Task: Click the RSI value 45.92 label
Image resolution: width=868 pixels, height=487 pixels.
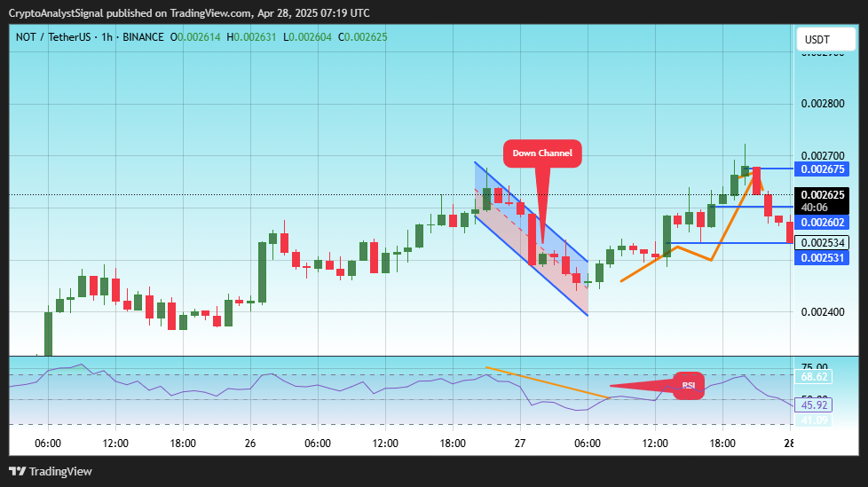Action: 813,405
